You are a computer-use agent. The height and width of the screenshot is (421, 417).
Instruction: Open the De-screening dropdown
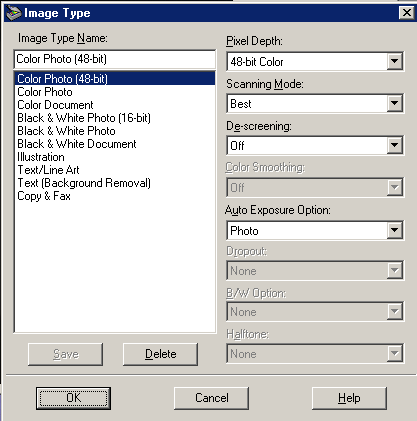pos(394,145)
